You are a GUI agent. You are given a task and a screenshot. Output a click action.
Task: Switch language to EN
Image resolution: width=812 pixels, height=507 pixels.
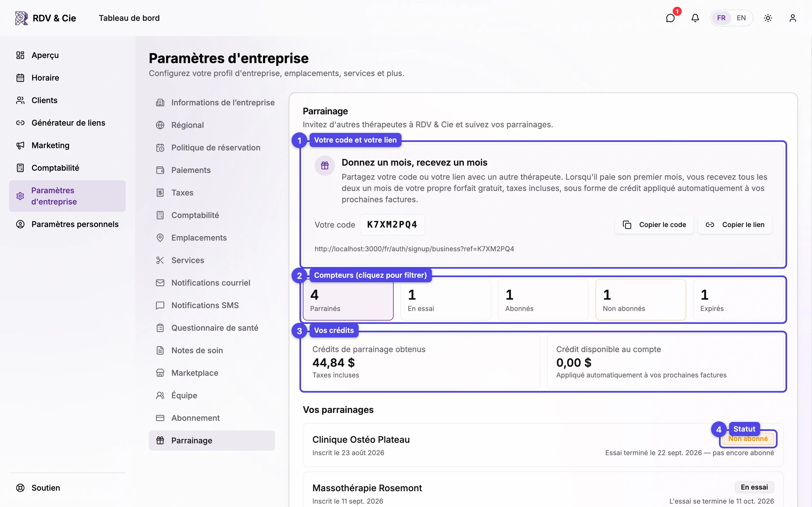pos(741,18)
